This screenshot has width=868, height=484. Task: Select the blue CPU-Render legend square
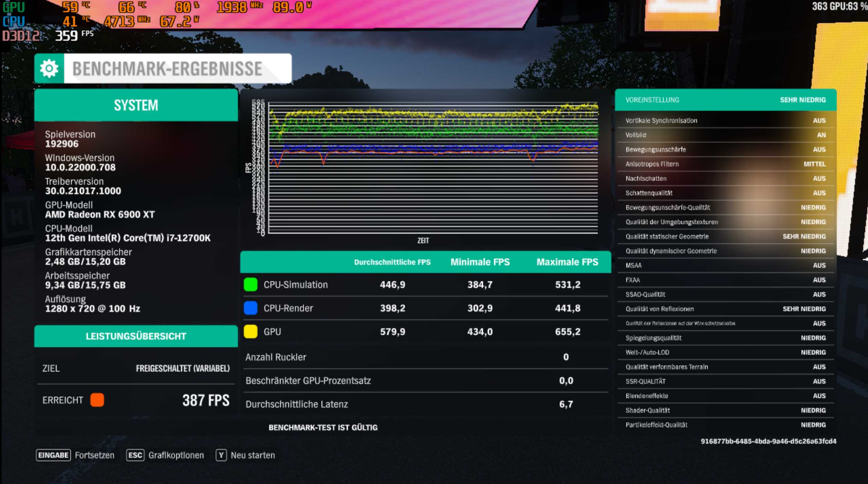(250, 308)
